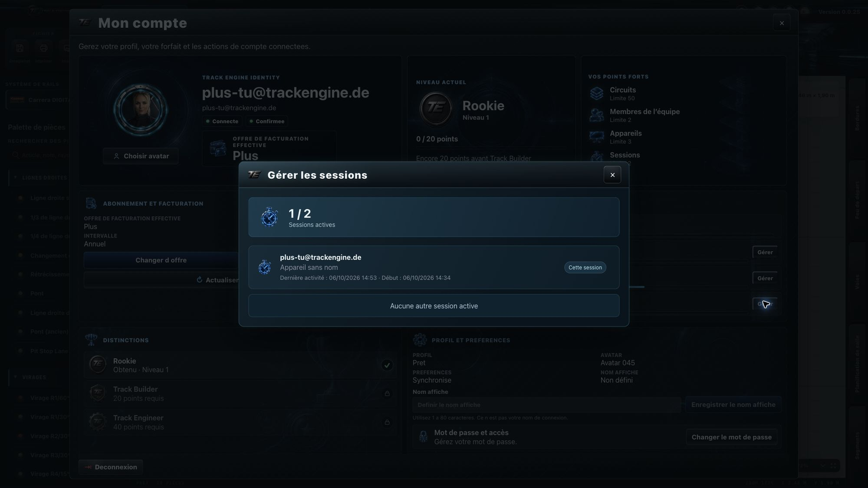Click the Connecte status badge
Image resolution: width=868 pixels, height=488 pixels.
[x=222, y=121]
